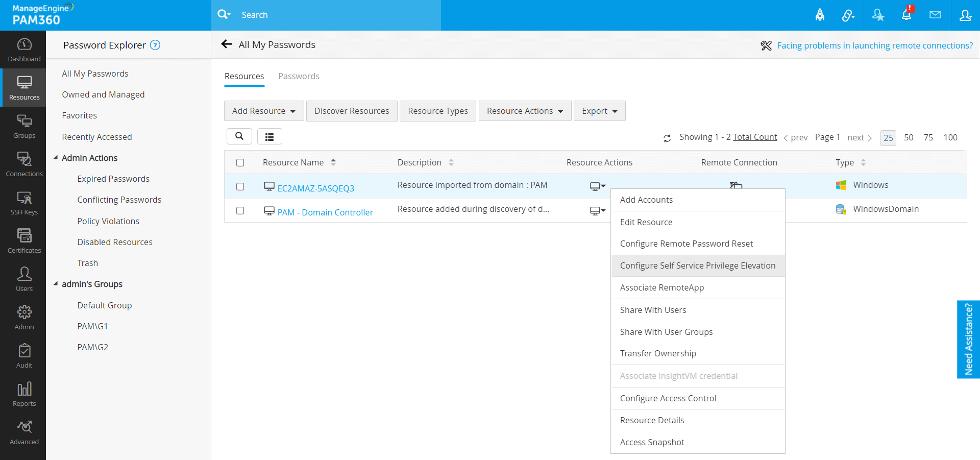This screenshot has height=460, width=980.
Task: Go to Certificates in sidebar
Action: (x=24, y=241)
